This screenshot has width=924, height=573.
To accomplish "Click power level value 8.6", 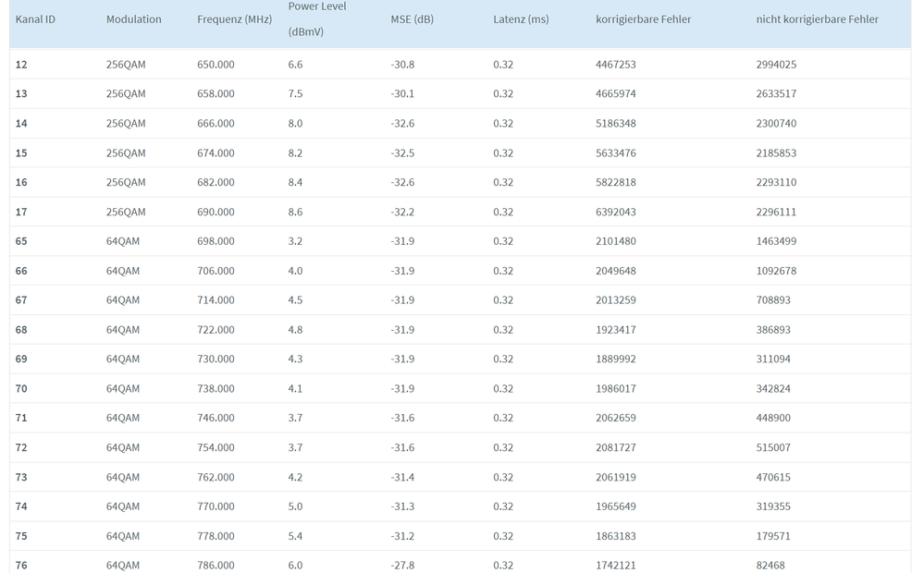I will click(x=295, y=213).
